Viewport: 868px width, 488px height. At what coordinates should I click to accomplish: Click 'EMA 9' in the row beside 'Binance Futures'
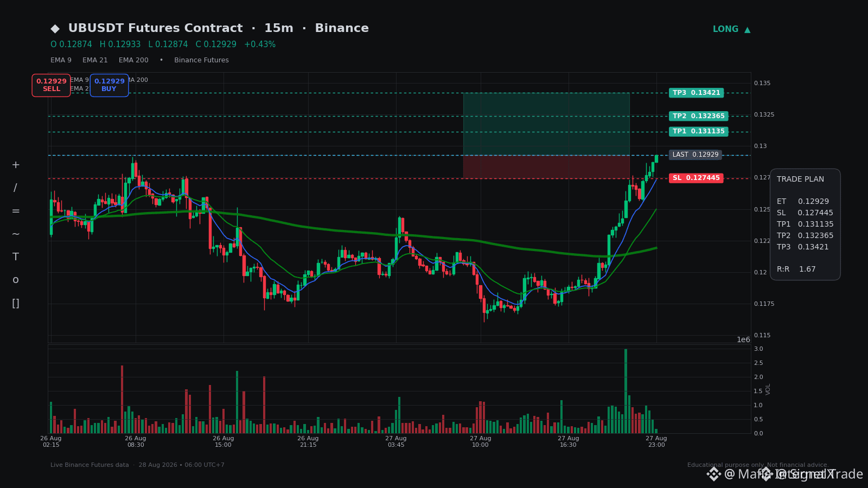tap(61, 60)
